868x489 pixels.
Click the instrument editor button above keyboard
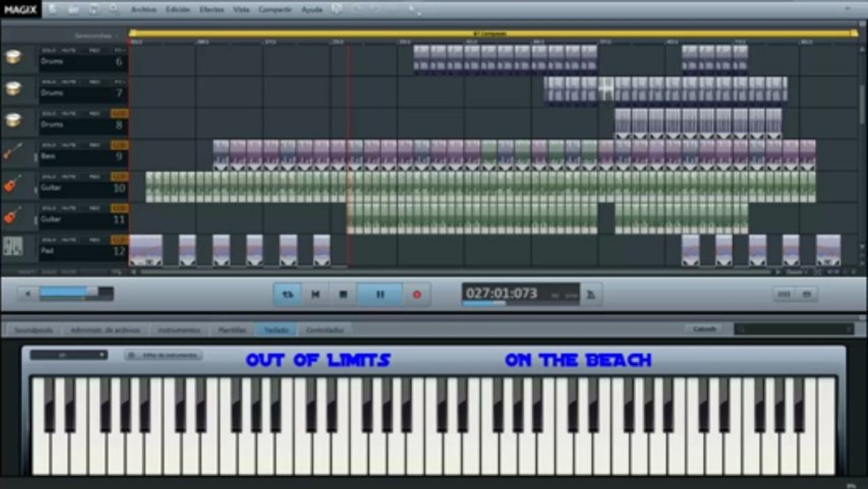point(163,355)
